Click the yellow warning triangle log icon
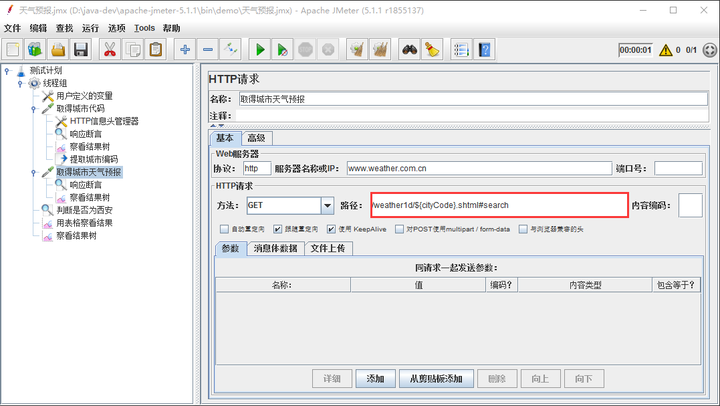Viewport: 720px width, 406px height. coord(665,50)
